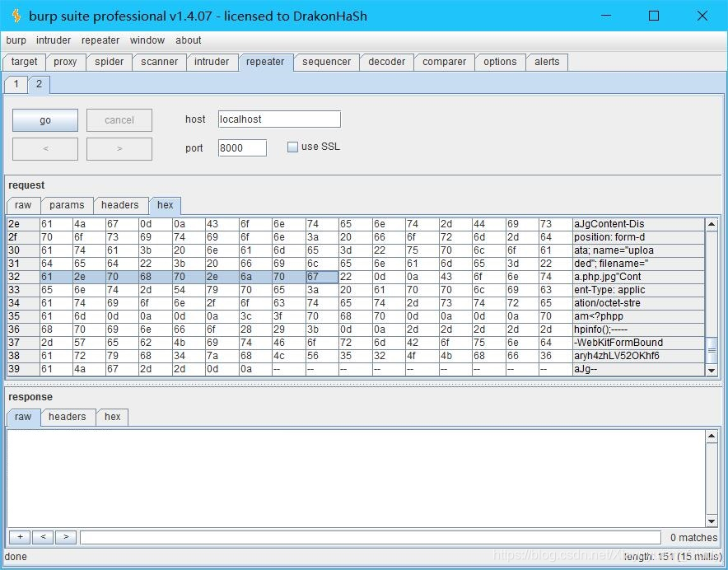The image size is (728, 570).
Task: Click the hex table scroll up arrow
Action: click(x=712, y=224)
